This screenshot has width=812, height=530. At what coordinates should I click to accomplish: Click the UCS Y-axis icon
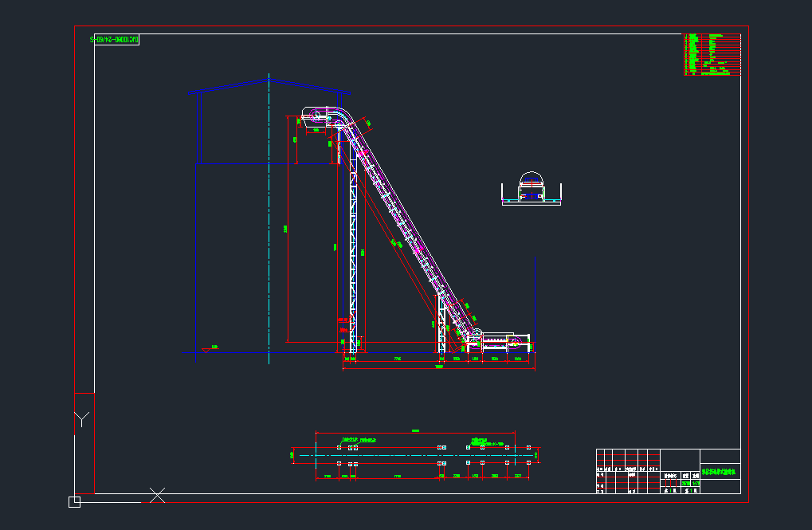(x=81, y=418)
